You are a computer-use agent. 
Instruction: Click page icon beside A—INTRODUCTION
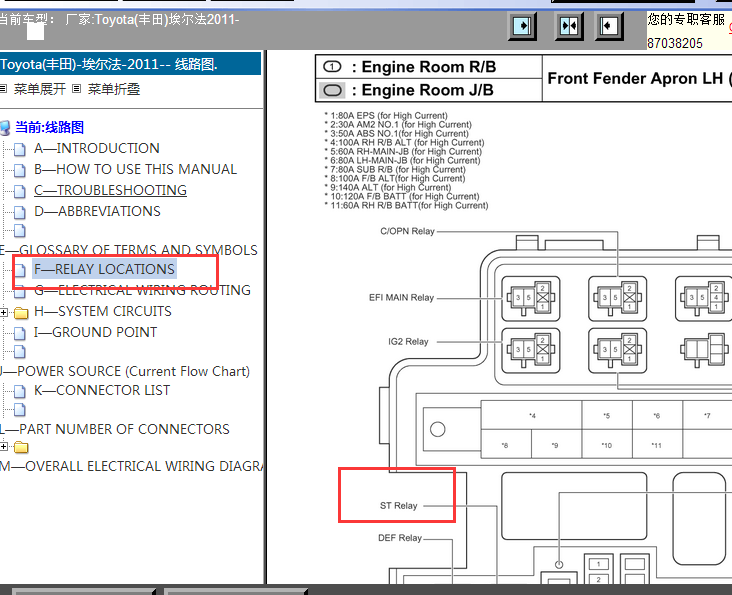click(x=20, y=149)
